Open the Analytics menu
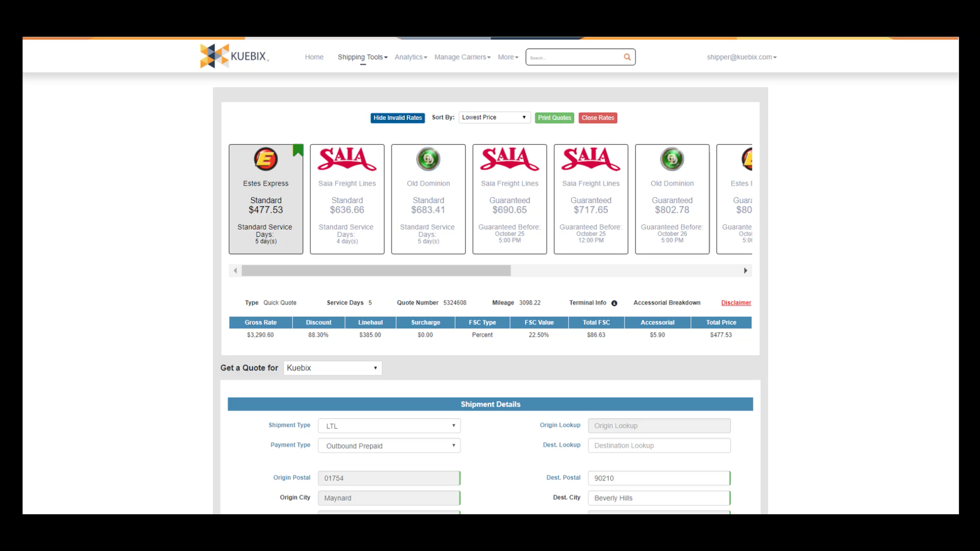Image resolution: width=980 pixels, height=551 pixels. [410, 57]
